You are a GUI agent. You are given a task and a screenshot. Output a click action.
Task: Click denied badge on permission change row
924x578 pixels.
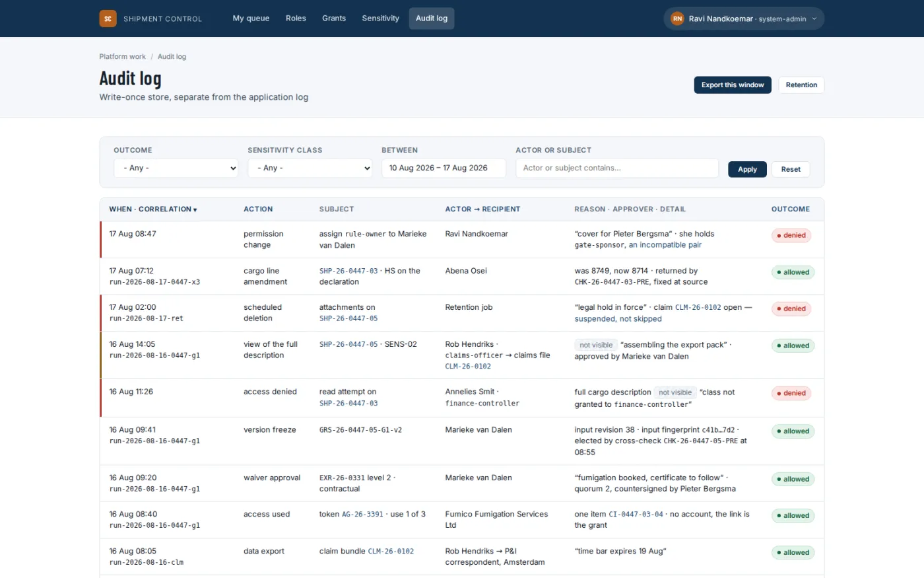click(791, 235)
